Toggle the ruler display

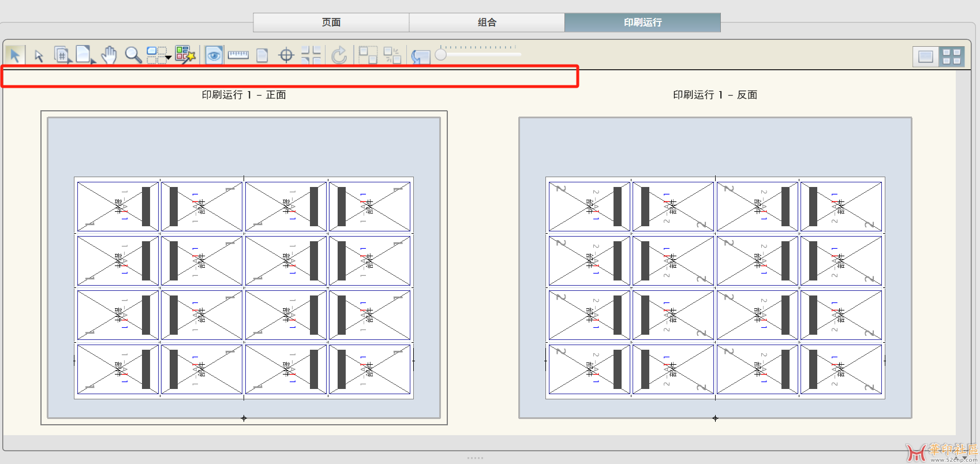click(238, 55)
